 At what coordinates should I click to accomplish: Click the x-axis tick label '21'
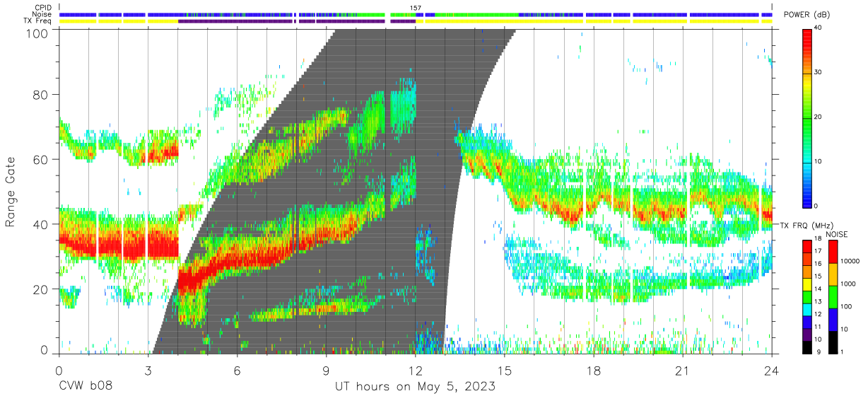pyautogui.click(x=683, y=370)
